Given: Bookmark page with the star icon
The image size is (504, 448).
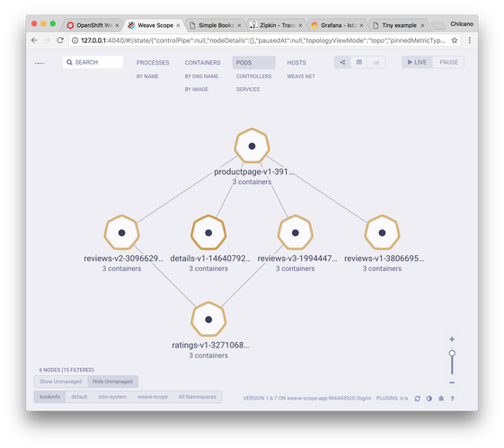Looking at the screenshot, I should [455, 40].
